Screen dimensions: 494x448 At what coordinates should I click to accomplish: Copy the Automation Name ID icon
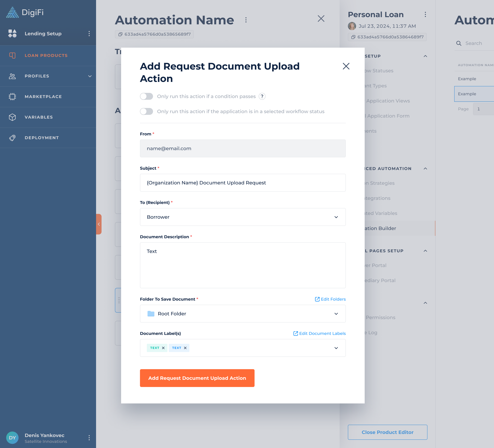pyautogui.click(x=120, y=34)
